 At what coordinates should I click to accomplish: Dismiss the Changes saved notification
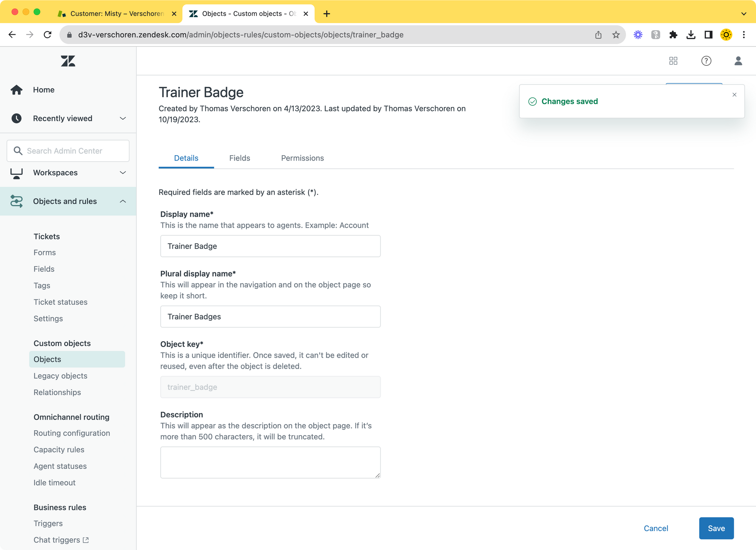tap(734, 95)
